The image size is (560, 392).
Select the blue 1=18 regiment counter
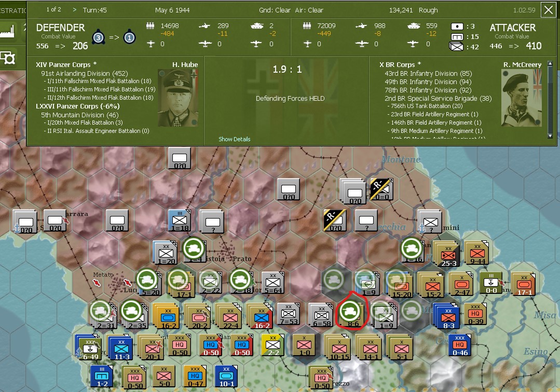tap(180, 221)
